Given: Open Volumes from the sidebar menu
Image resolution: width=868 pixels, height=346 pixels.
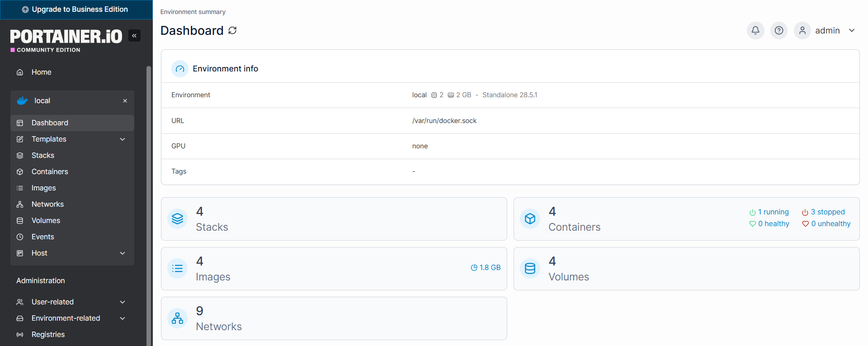Looking at the screenshot, I should tap(72, 221).
